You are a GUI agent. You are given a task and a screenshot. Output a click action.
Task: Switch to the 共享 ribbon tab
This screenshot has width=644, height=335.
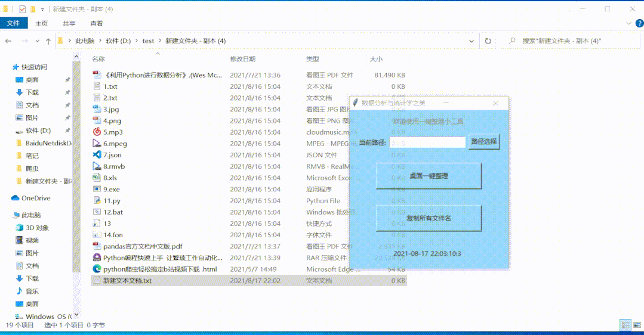(69, 23)
